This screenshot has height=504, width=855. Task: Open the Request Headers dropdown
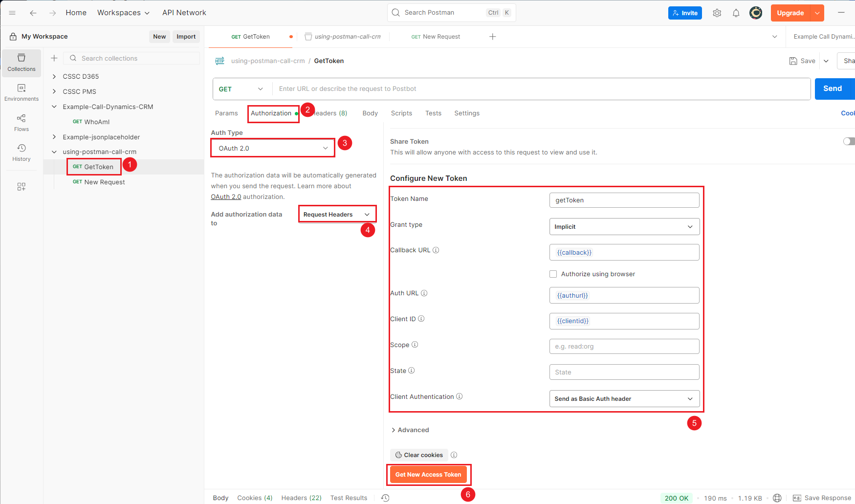point(337,215)
